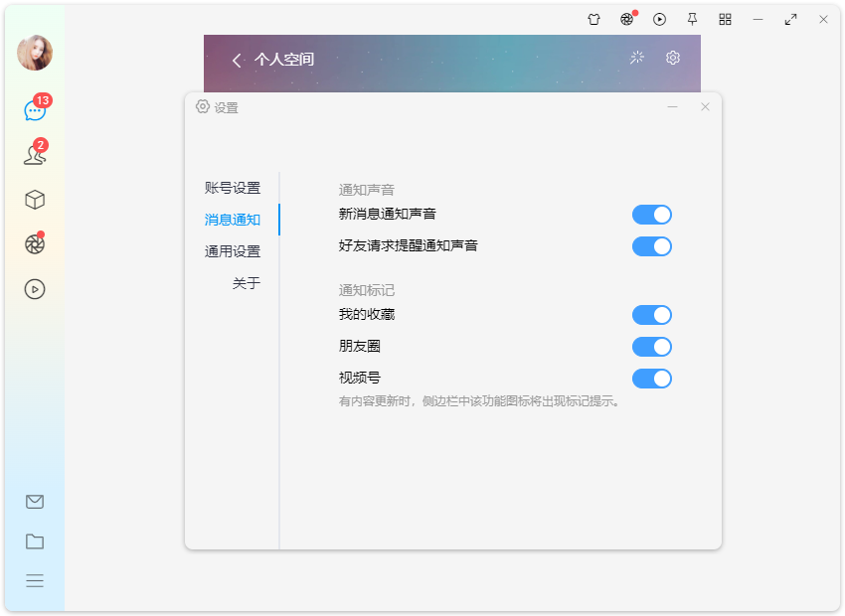Expand main window with the diagonal arrows icon

pos(790,20)
